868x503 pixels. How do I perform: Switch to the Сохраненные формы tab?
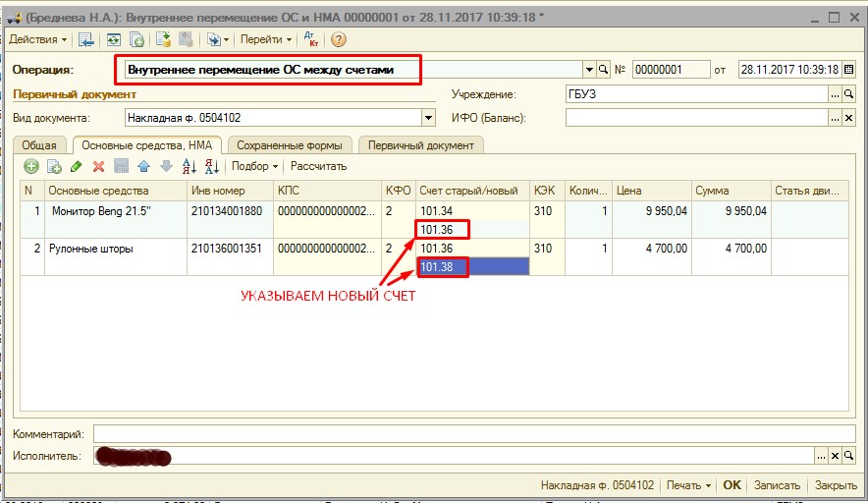[x=291, y=144]
